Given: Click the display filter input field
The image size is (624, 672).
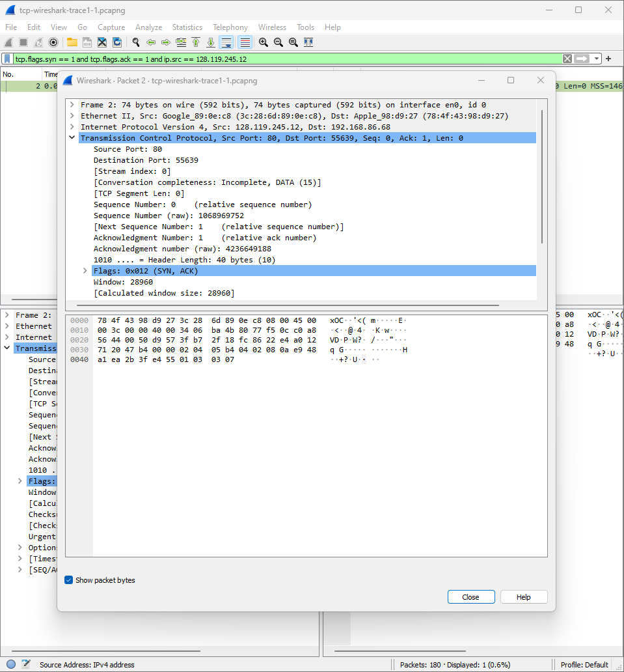Looking at the screenshot, I should pyautogui.click(x=287, y=59).
